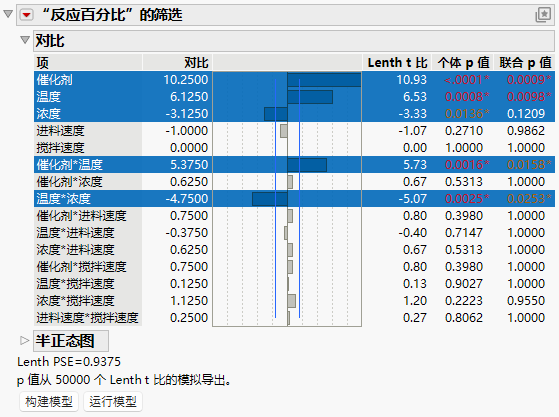
Task: Click simultaneous p-value 0.9862
Action: [x=526, y=131]
